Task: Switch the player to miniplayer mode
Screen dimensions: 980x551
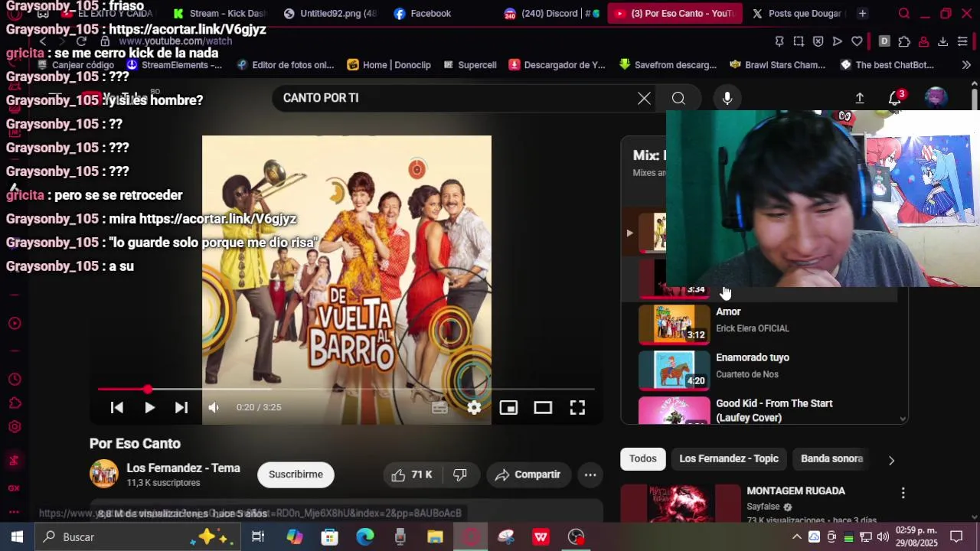Action: point(508,408)
